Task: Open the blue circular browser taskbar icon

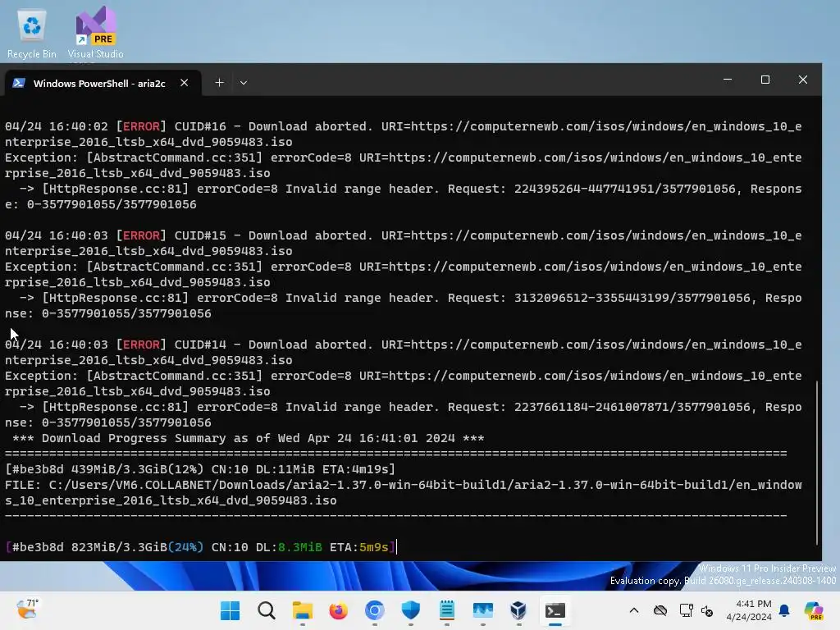Action: (374, 610)
